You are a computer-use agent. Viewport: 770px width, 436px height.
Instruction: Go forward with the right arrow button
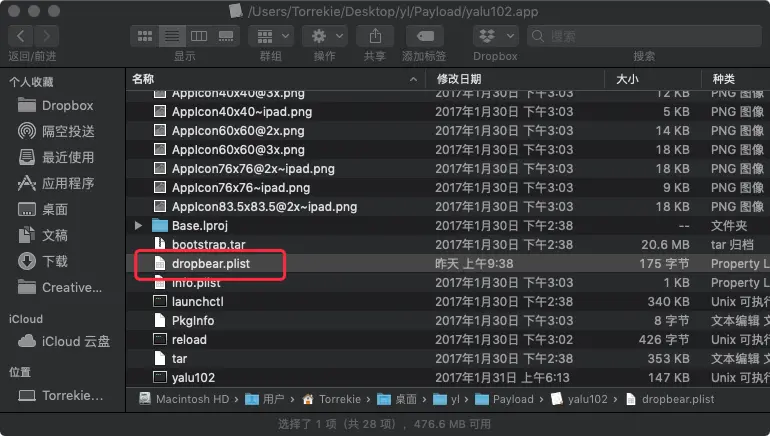pyautogui.click(x=47, y=36)
